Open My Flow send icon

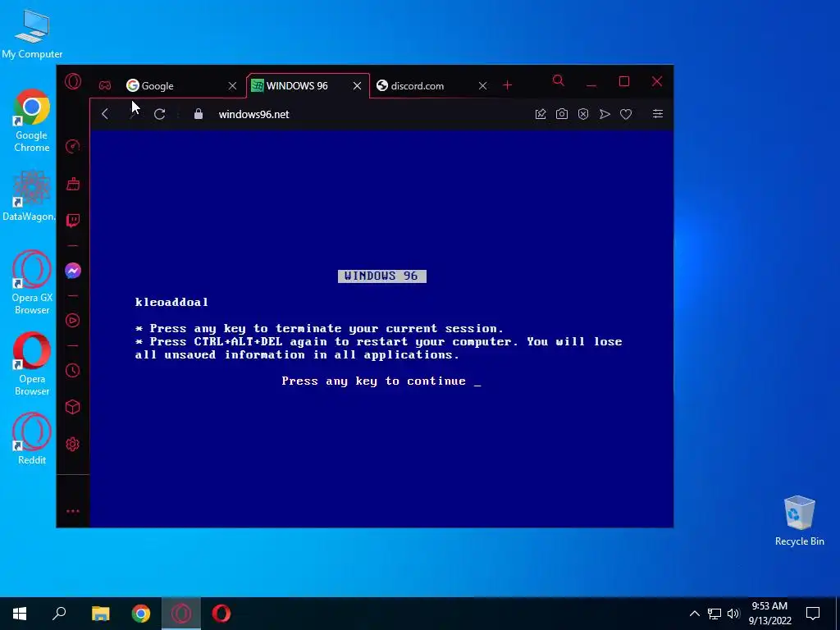click(605, 114)
